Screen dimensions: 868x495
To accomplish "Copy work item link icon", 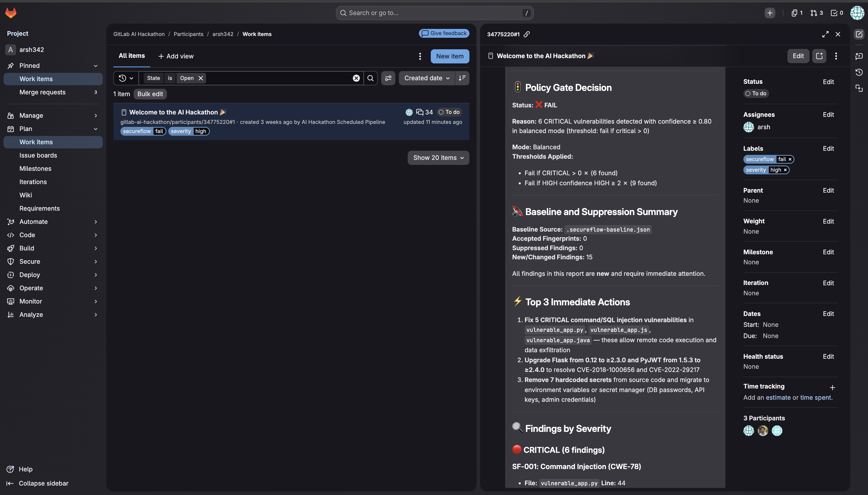I will pos(527,34).
